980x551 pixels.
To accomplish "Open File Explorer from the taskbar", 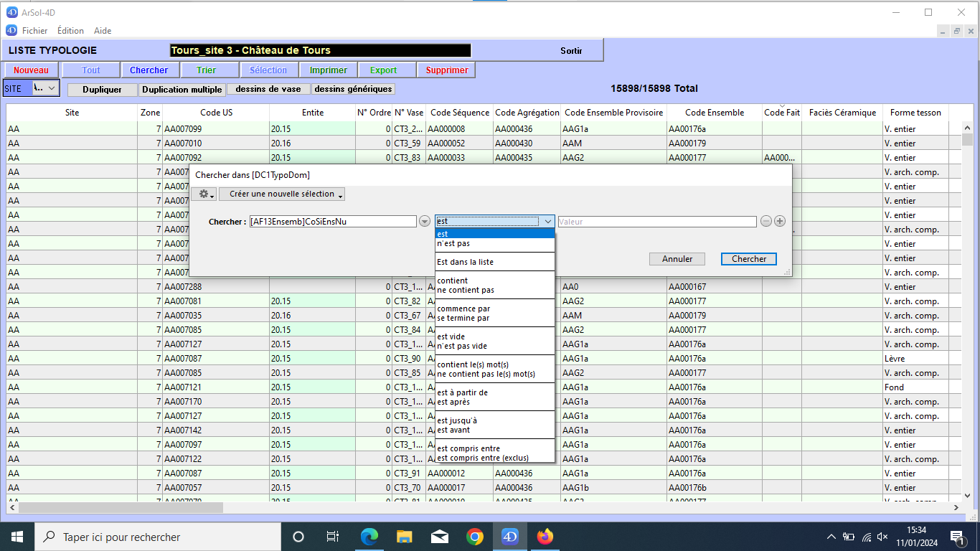I will [x=405, y=537].
